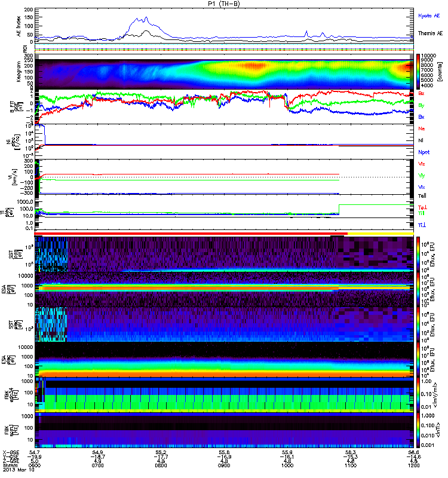Click the X-GSE value 55.2
The image size is (448, 478).
[x=161, y=453]
